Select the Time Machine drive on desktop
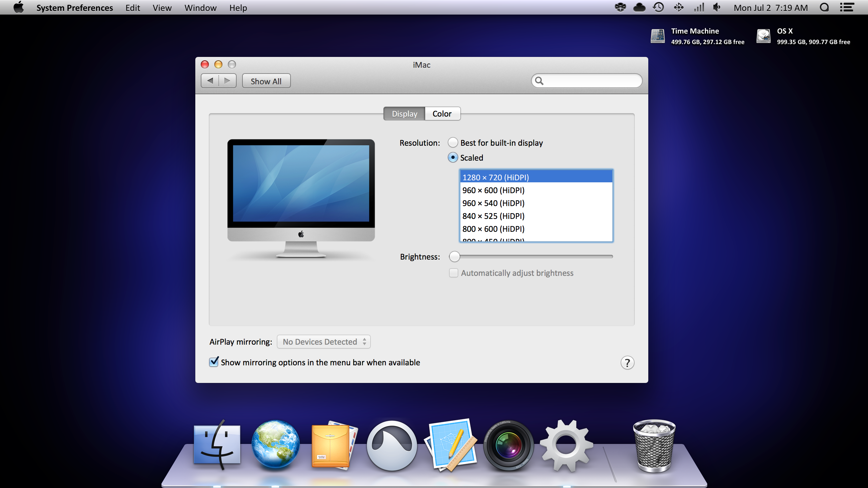The width and height of the screenshot is (868, 488). (658, 36)
